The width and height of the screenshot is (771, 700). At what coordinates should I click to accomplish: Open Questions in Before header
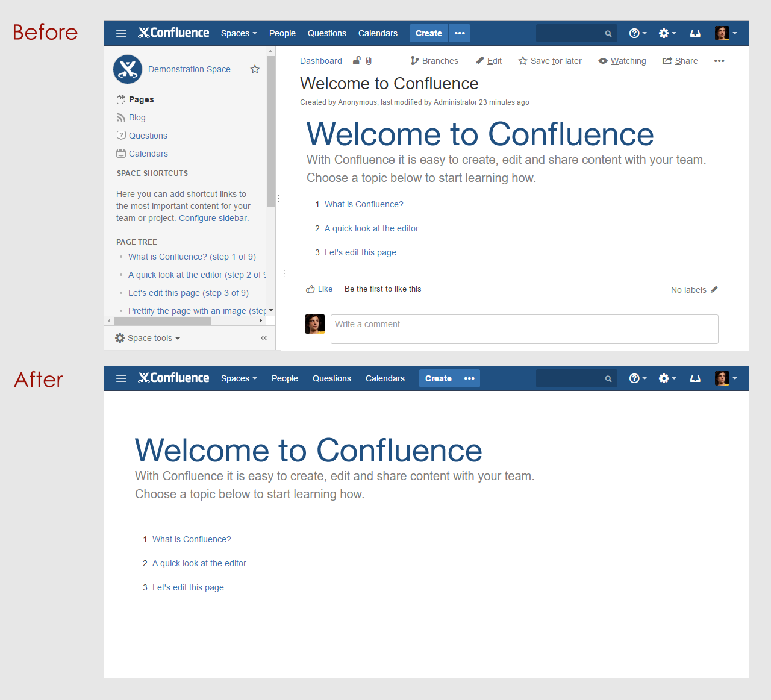pos(326,33)
